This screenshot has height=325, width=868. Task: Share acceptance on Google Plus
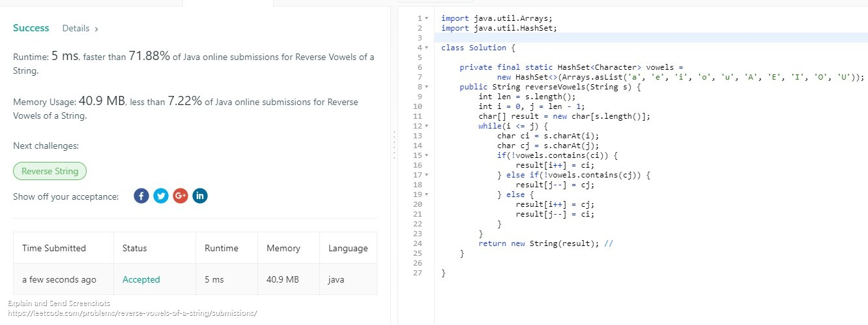pyautogui.click(x=181, y=196)
